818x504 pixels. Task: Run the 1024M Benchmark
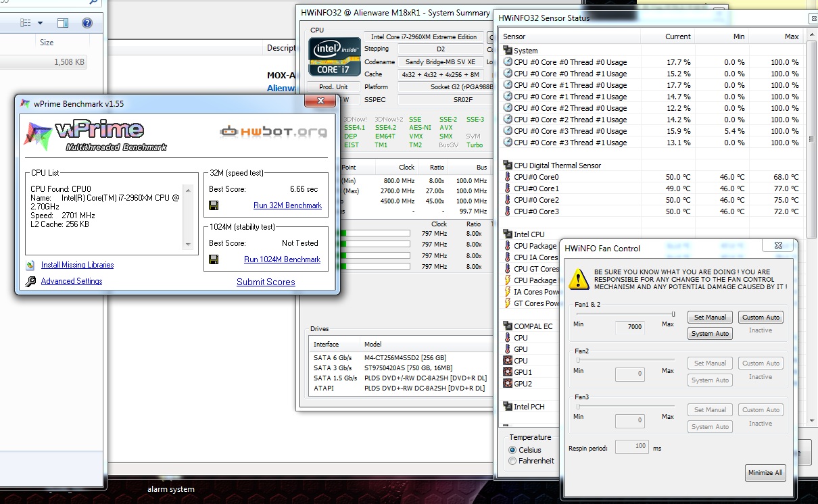pos(282,259)
